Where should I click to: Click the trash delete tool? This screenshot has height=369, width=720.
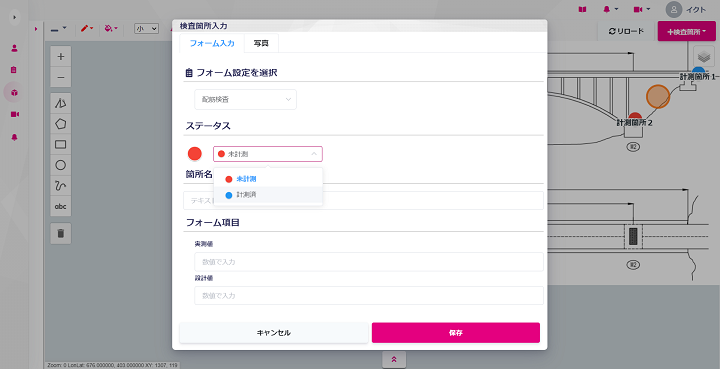point(61,234)
